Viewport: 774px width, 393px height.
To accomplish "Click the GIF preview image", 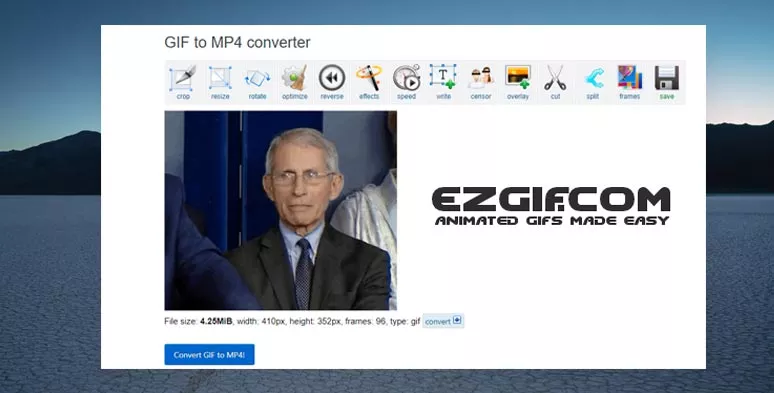I will (x=280, y=210).
